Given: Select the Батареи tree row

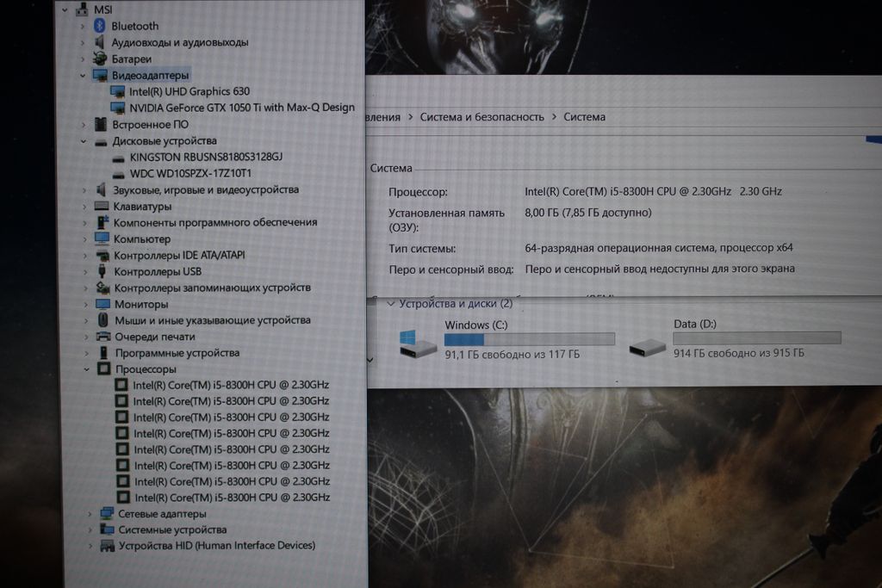Looking at the screenshot, I should pos(131,59).
